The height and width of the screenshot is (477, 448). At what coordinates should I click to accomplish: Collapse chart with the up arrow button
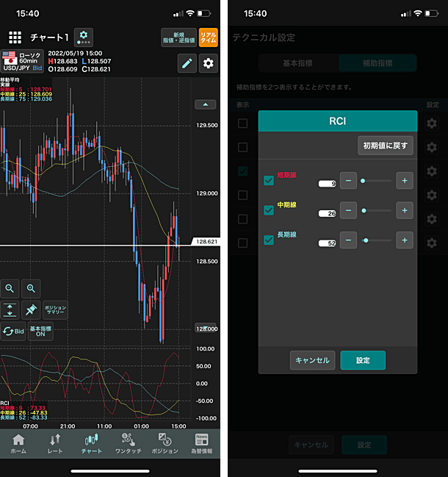point(206,104)
